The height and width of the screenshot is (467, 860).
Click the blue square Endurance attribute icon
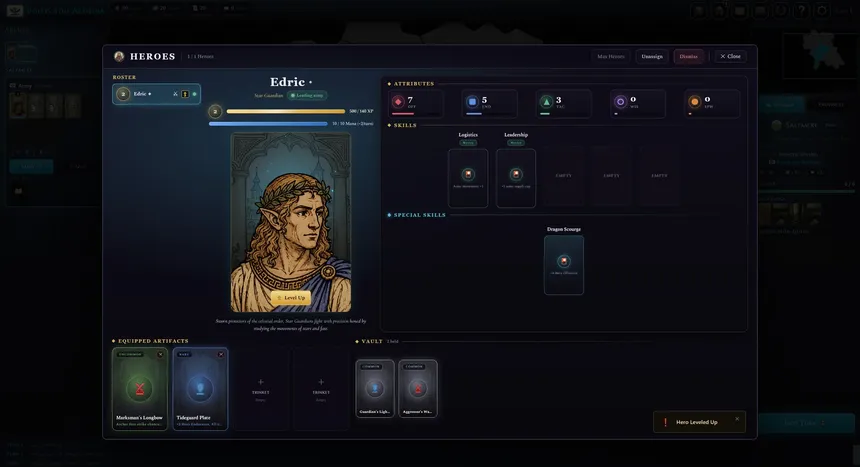click(x=472, y=102)
